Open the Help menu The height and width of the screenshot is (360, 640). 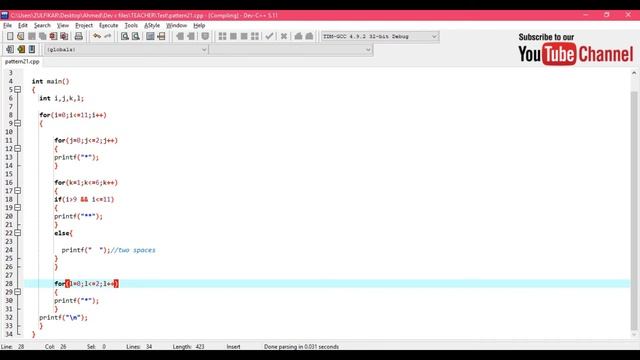[x=199, y=25]
